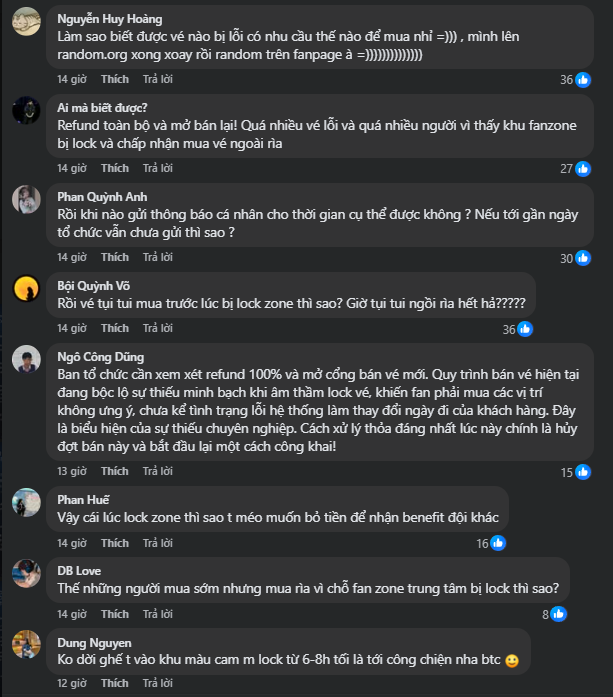Open the 'Ai mà biết được?' profile link
Viewport: 613px width, 697px height.
pyautogui.click(x=103, y=107)
